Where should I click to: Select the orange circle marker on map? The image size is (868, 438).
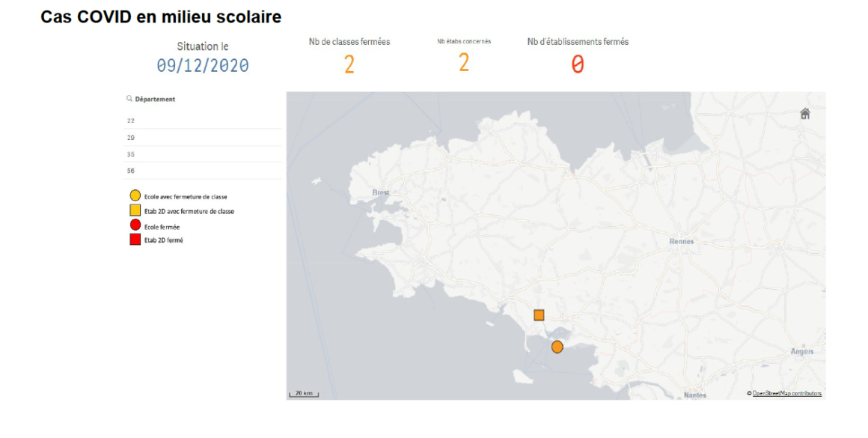click(x=557, y=347)
